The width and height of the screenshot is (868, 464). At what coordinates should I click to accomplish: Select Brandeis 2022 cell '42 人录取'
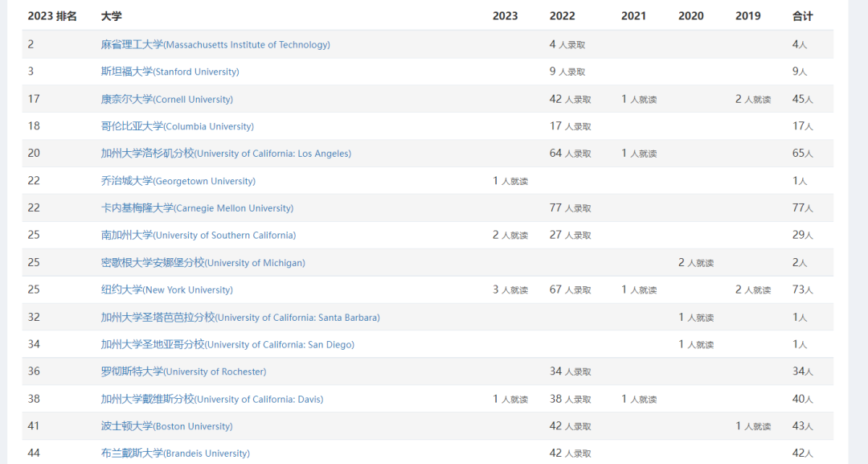(570, 453)
